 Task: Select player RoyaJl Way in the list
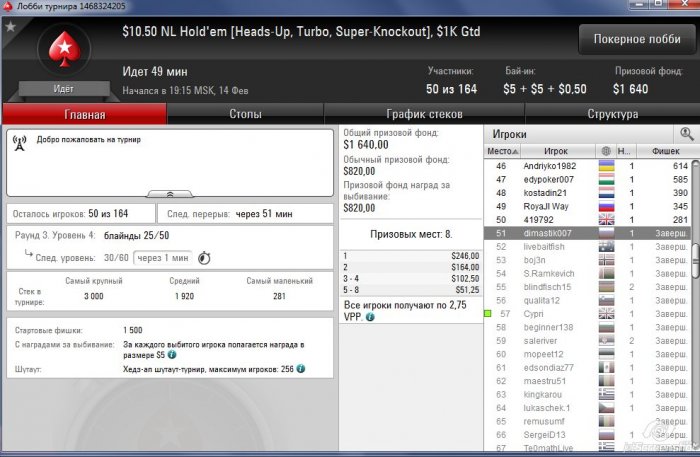click(x=587, y=206)
